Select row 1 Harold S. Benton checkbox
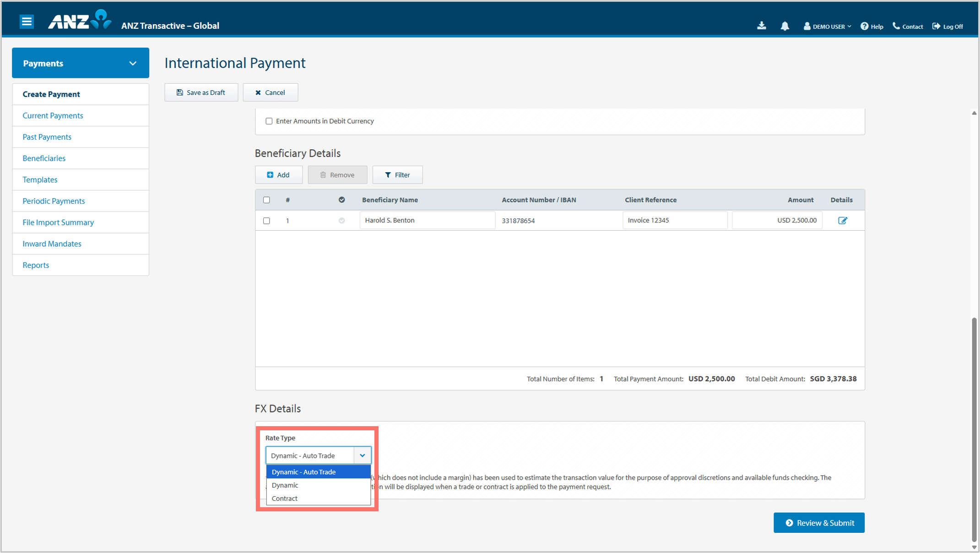Image resolution: width=980 pixels, height=553 pixels. click(266, 221)
